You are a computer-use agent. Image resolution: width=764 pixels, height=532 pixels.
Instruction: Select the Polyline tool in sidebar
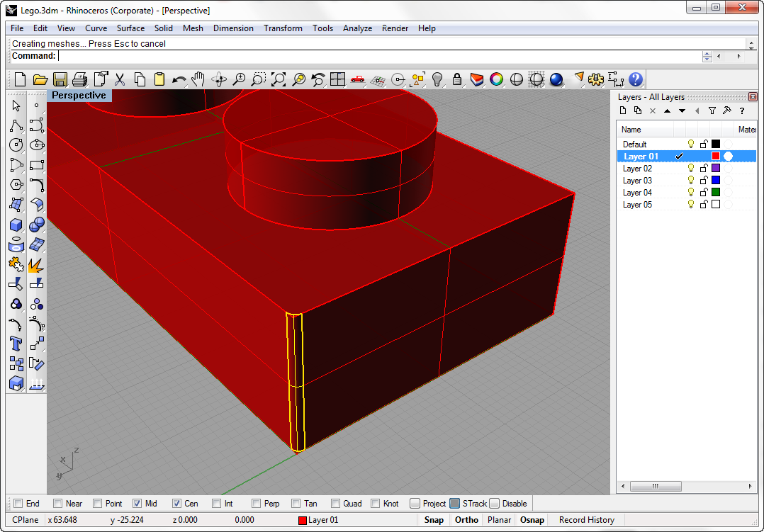pyautogui.click(x=16, y=125)
